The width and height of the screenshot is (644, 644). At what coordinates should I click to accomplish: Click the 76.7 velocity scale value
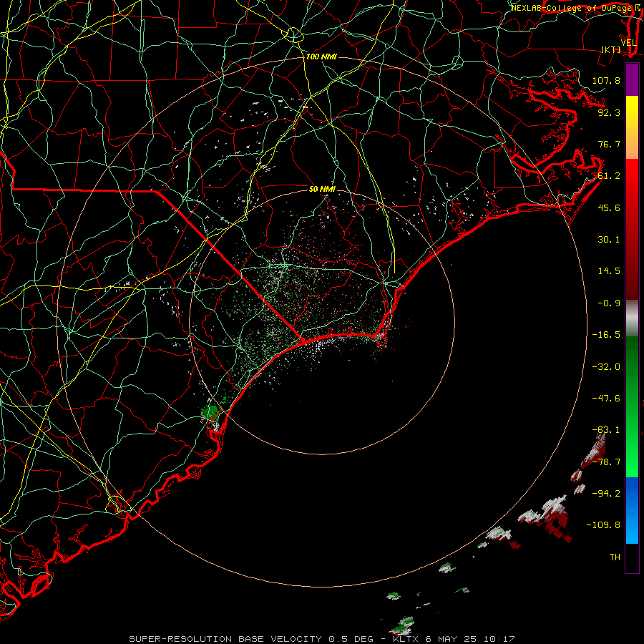point(609,144)
